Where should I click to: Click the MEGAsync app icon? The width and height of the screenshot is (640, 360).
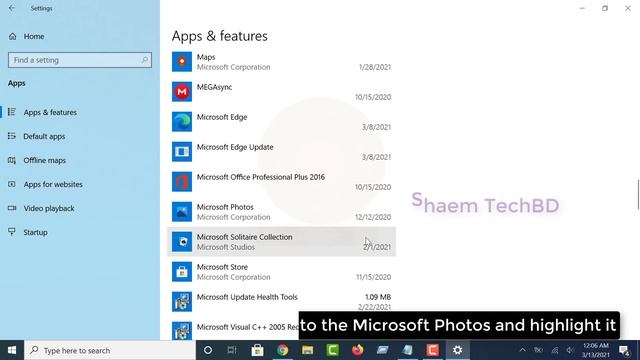(182, 92)
